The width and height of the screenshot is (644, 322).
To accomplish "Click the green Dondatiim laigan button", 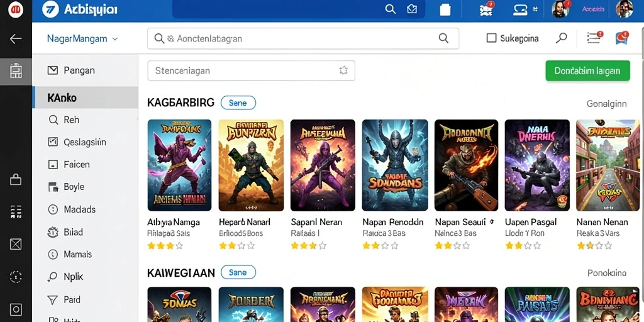I will coord(587,70).
